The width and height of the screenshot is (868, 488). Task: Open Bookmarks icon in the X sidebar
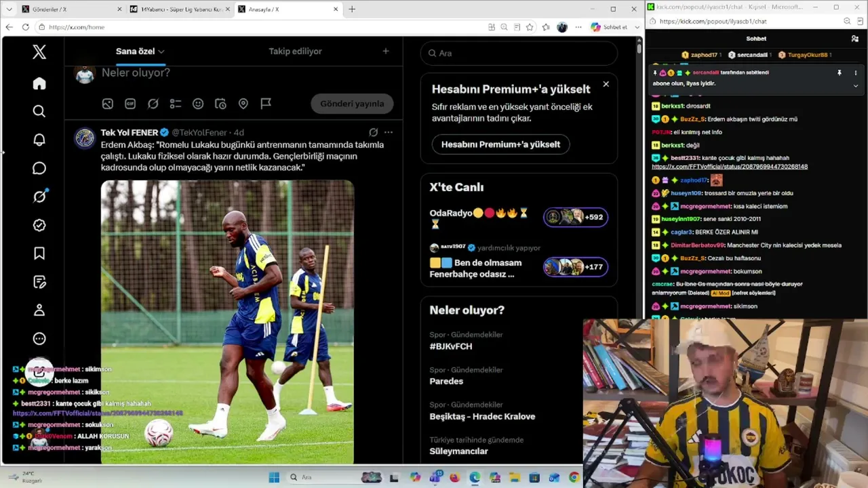[x=39, y=253]
